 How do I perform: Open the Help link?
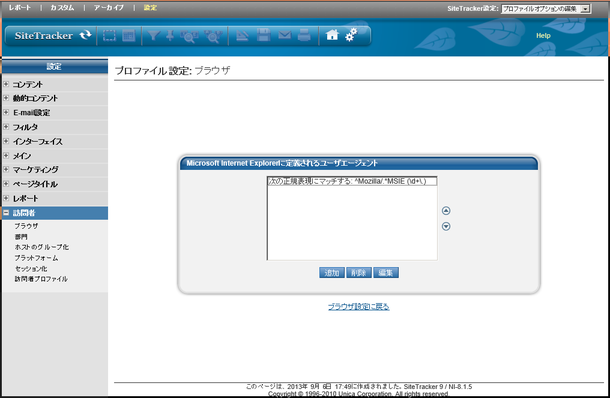coord(543,36)
